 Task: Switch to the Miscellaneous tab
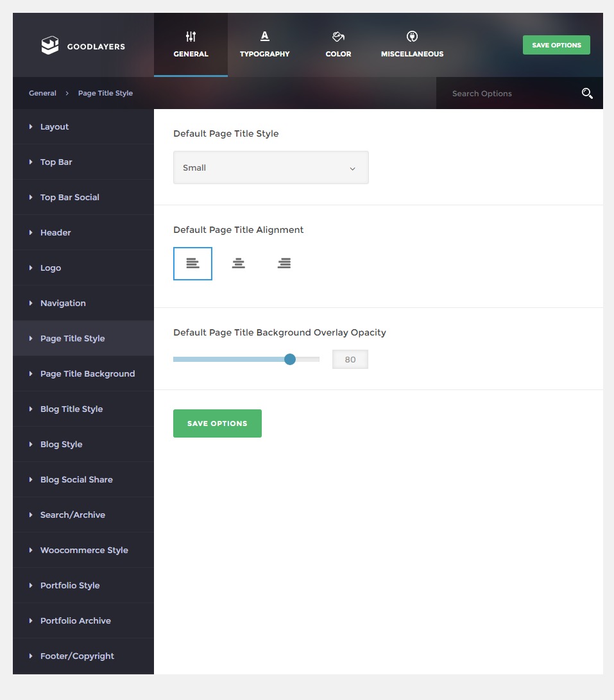(x=412, y=45)
